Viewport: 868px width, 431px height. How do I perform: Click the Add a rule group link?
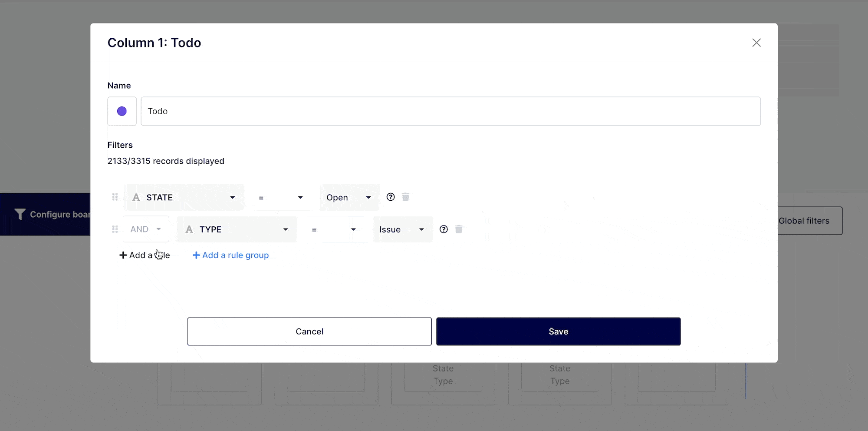pyautogui.click(x=230, y=255)
